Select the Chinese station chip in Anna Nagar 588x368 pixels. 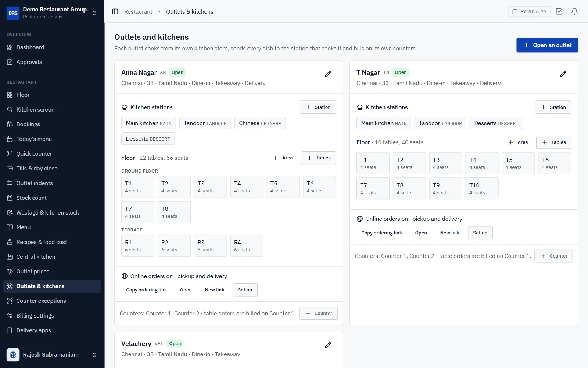[260, 123]
